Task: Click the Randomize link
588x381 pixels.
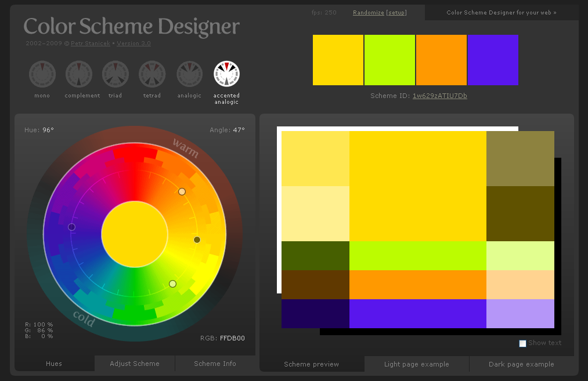Action: pos(368,13)
